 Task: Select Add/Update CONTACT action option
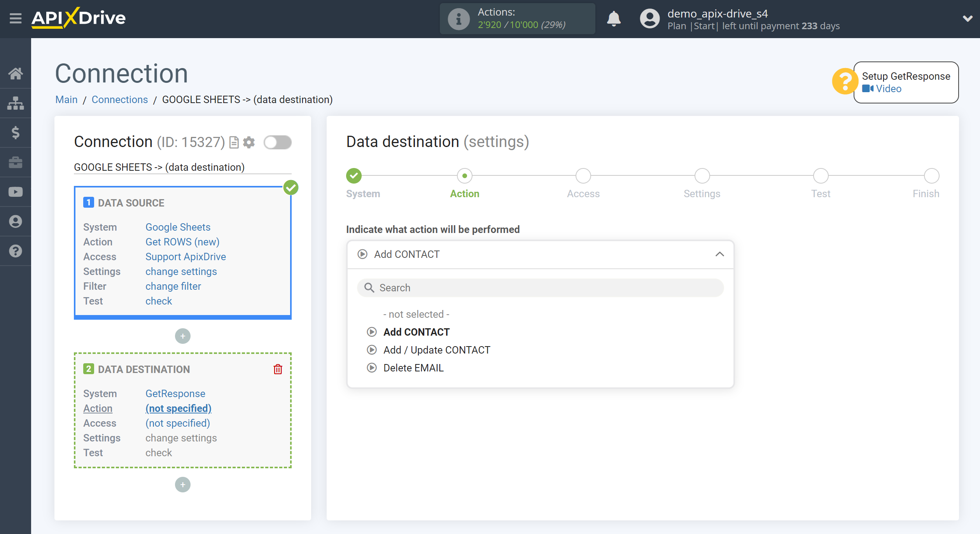(436, 350)
